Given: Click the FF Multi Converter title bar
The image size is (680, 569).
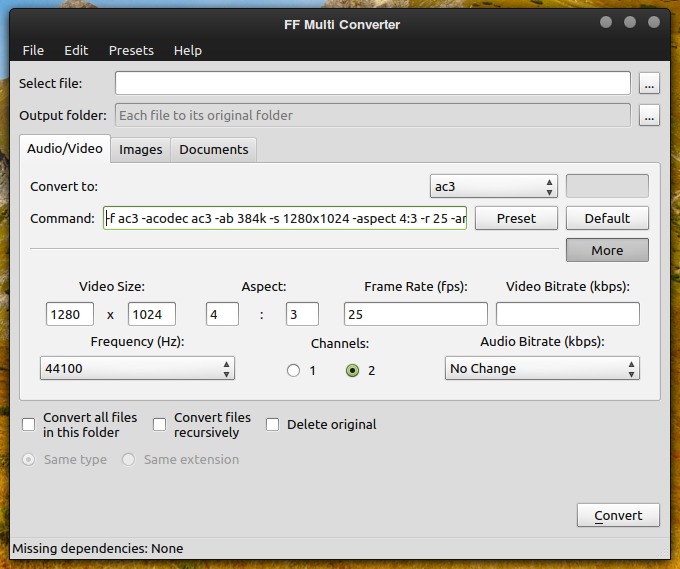Looking at the screenshot, I should (x=342, y=25).
